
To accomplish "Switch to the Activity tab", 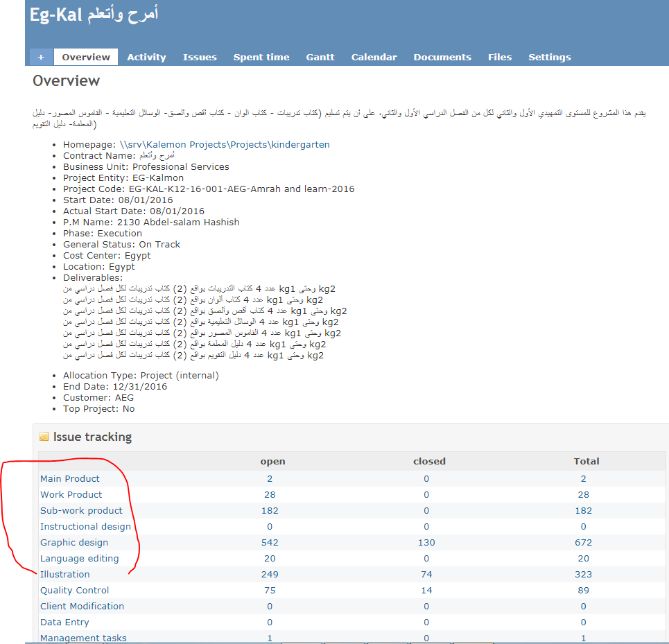I will point(146,58).
